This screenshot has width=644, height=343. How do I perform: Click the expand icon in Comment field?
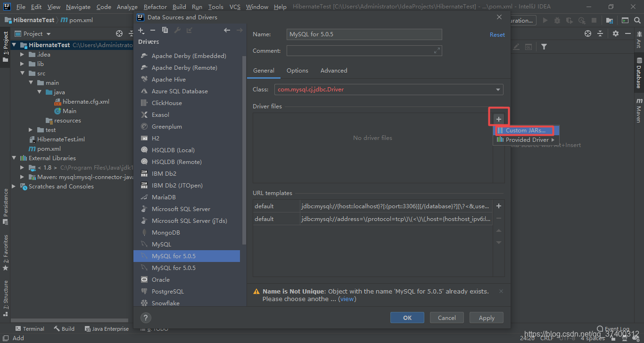pyautogui.click(x=437, y=50)
